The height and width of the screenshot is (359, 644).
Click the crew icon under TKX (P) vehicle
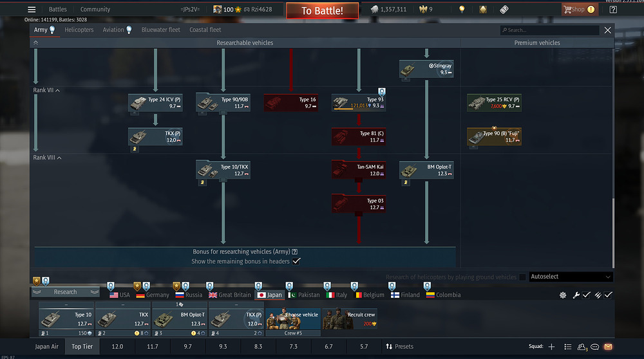(135, 149)
